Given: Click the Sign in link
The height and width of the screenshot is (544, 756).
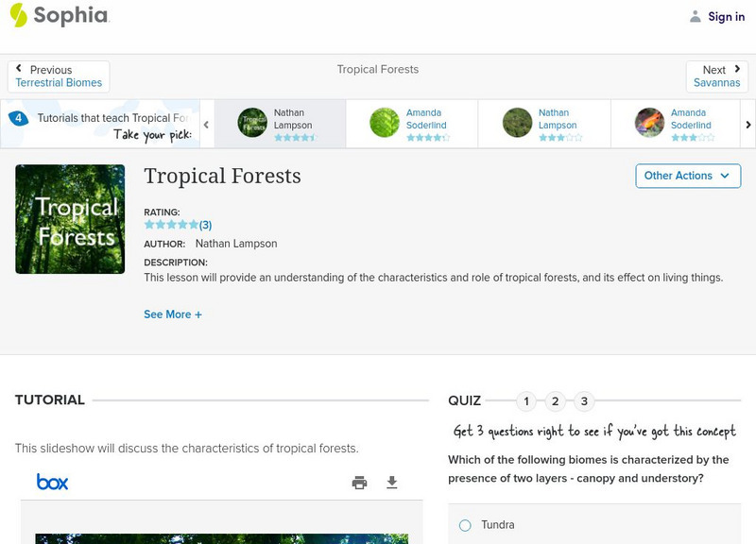Looking at the screenshot, I should (x=726, y=16).
